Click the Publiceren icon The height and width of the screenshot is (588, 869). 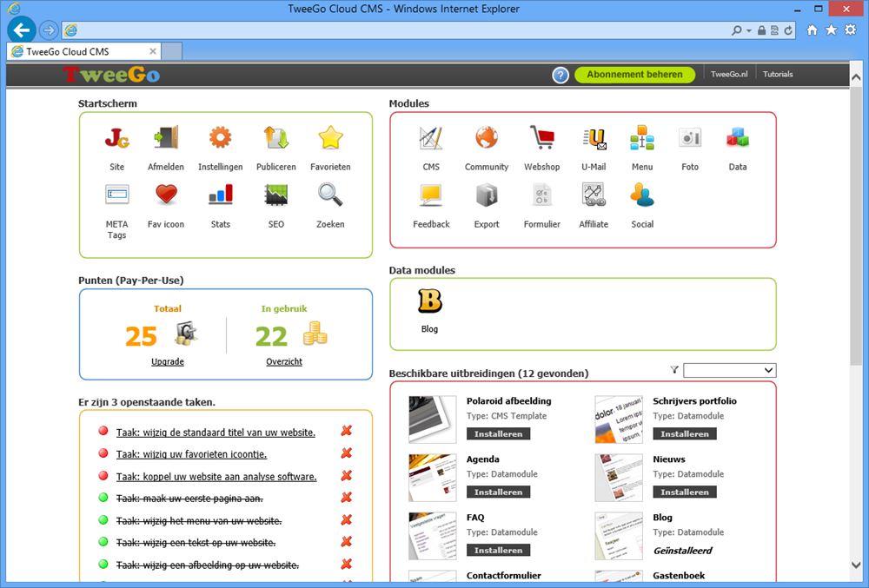pyautogui.click(x=276, y=138)
